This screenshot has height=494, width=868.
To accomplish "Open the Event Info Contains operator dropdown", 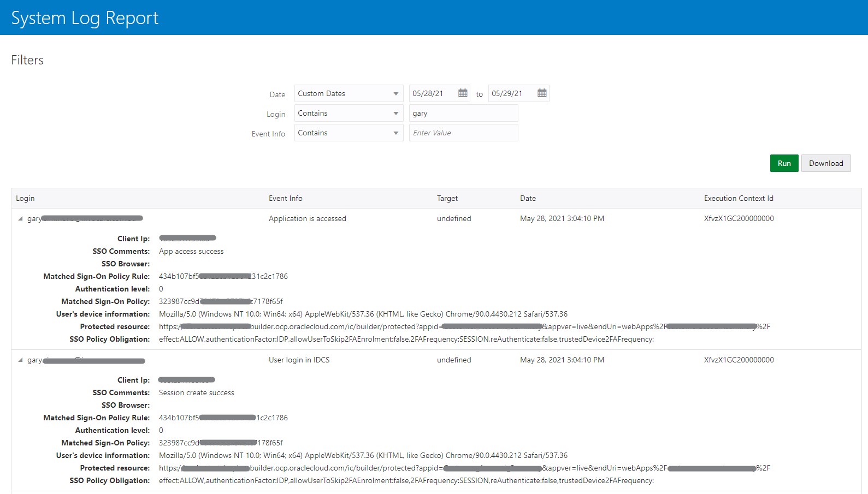I will tap(349, 133).
